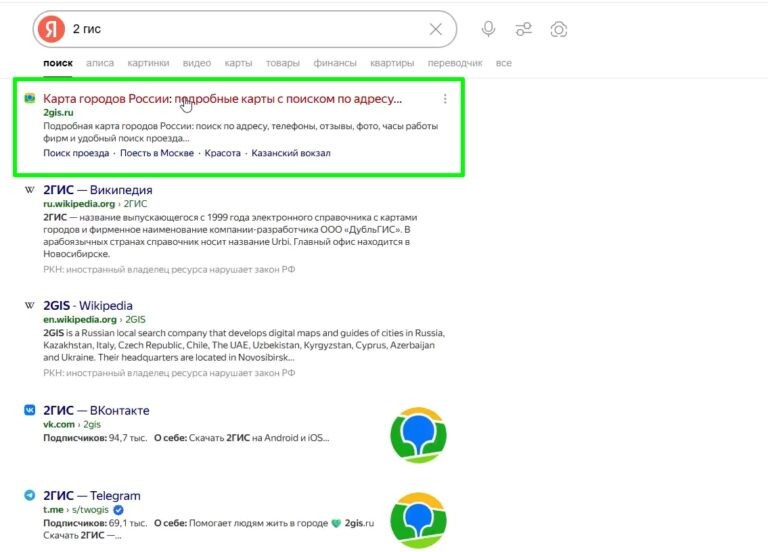Click the ru.wikipedia.org URL
The height and width of the screenshot is (552, 768).
coord(79,203)
